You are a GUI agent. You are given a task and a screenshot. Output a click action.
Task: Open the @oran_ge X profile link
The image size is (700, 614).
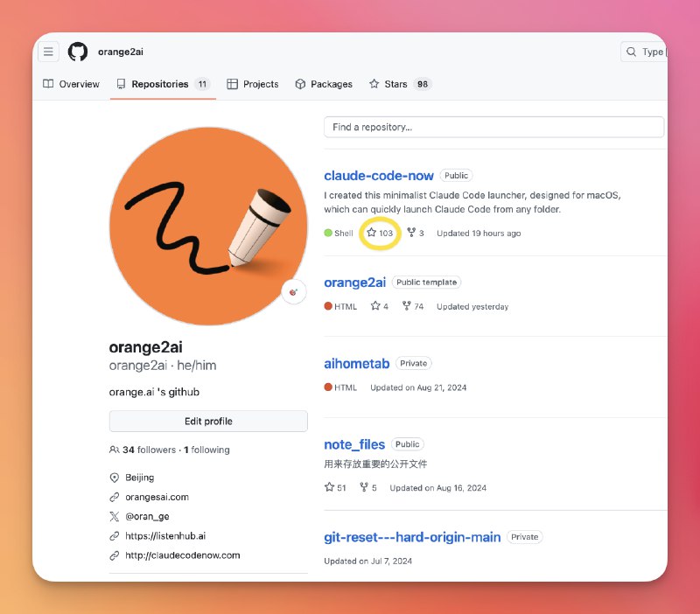[x=147, y=516]
